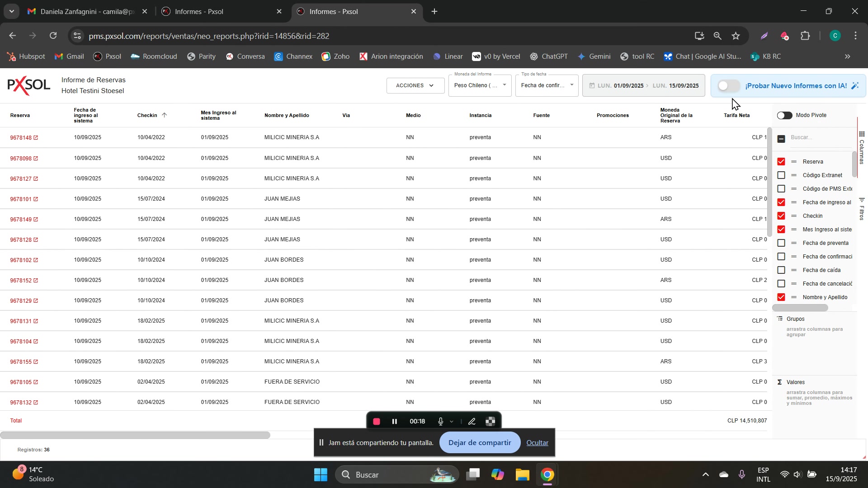This screenshot has width=868, height=488.
Task: Click Dejar de compartir button
Action: tap(479, 443)
